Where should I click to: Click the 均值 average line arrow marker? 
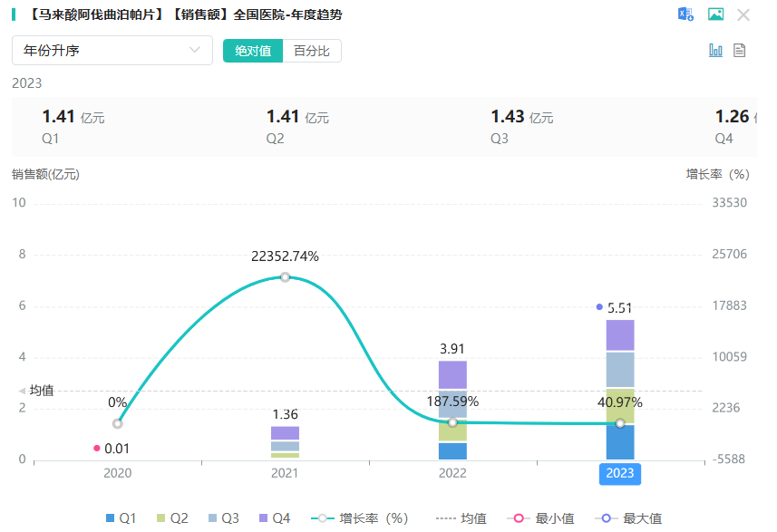[22, 391]
